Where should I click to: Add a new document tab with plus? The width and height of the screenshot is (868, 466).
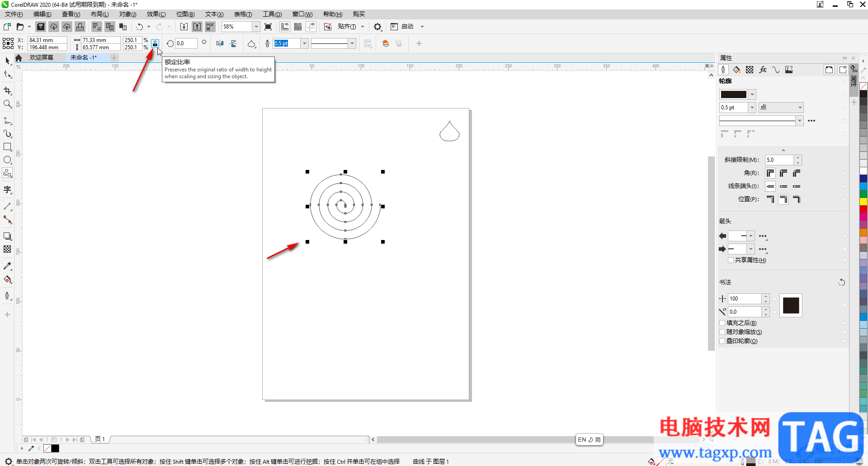point(114,58)
